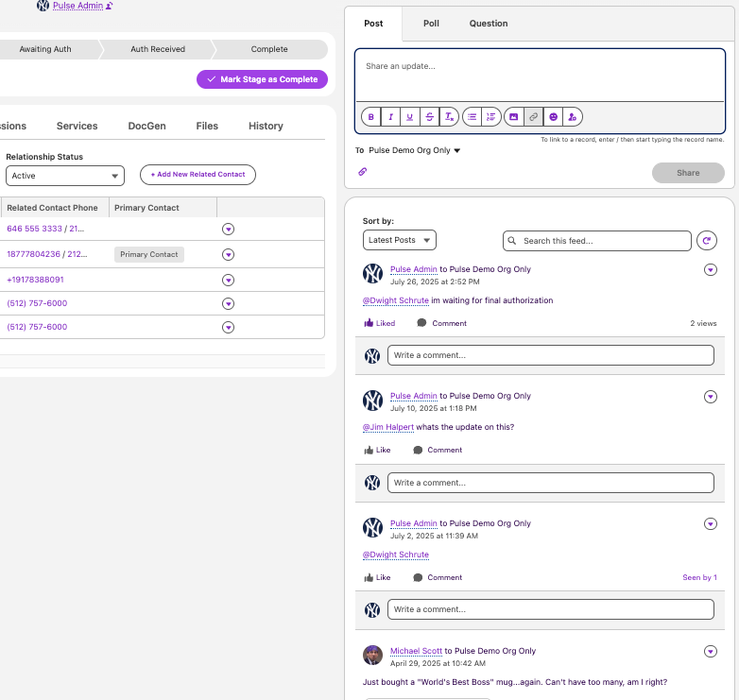This screenshot has width=739, height=700.
Task: Click the Search this feed field
Action: (x=597, y=241)
